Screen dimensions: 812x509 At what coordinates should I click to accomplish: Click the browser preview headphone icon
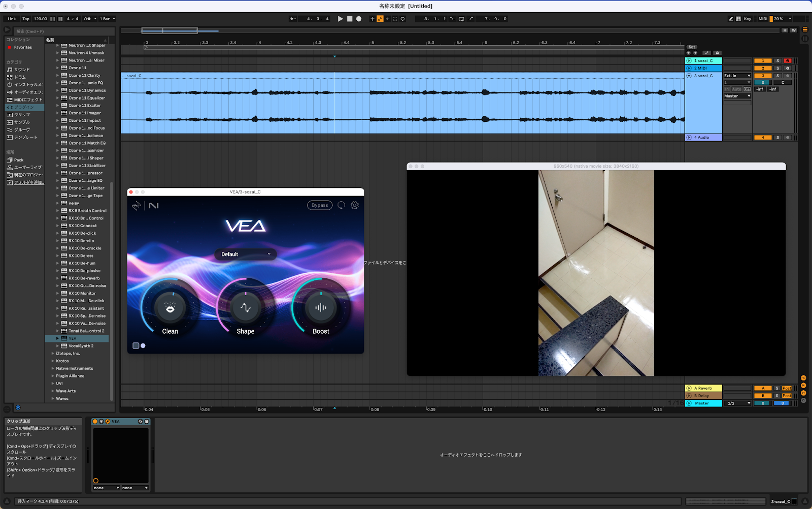tap(18, 407)
